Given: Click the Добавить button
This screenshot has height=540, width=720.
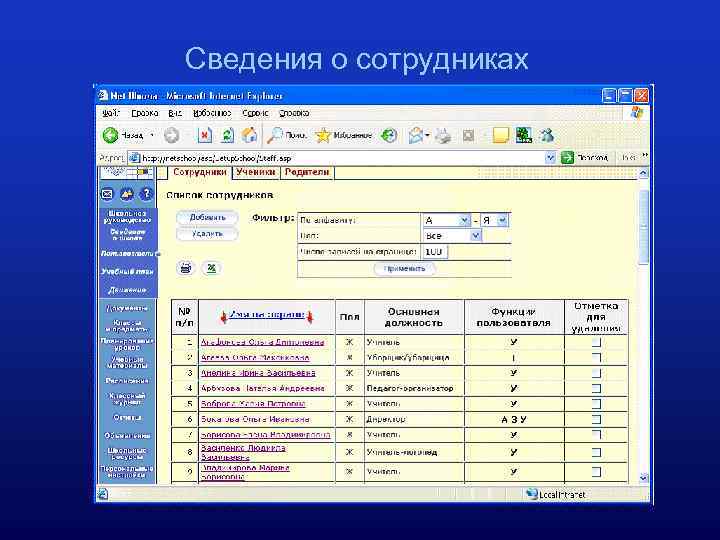Looking at the screenshot, I should (x=208, y=218).
